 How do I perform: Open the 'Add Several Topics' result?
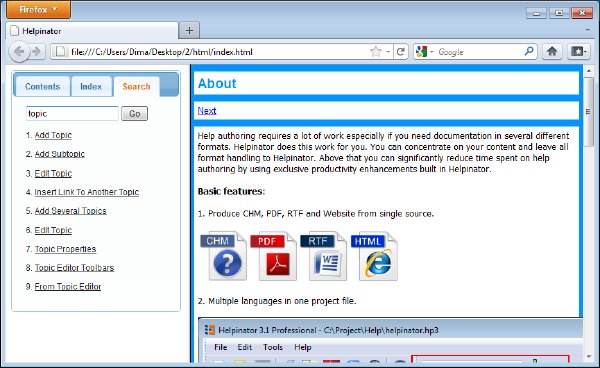70,211
